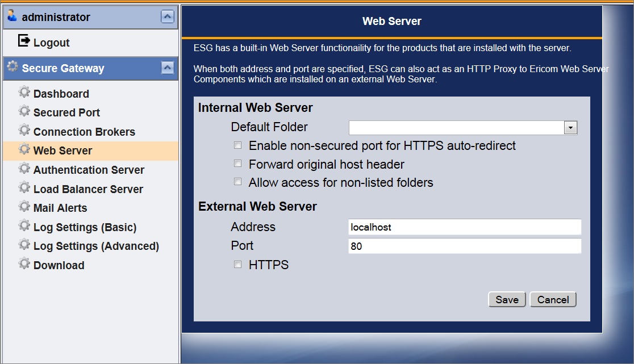
Task: Collapse the Secure Gateway menu section
Action: [167, 68]
